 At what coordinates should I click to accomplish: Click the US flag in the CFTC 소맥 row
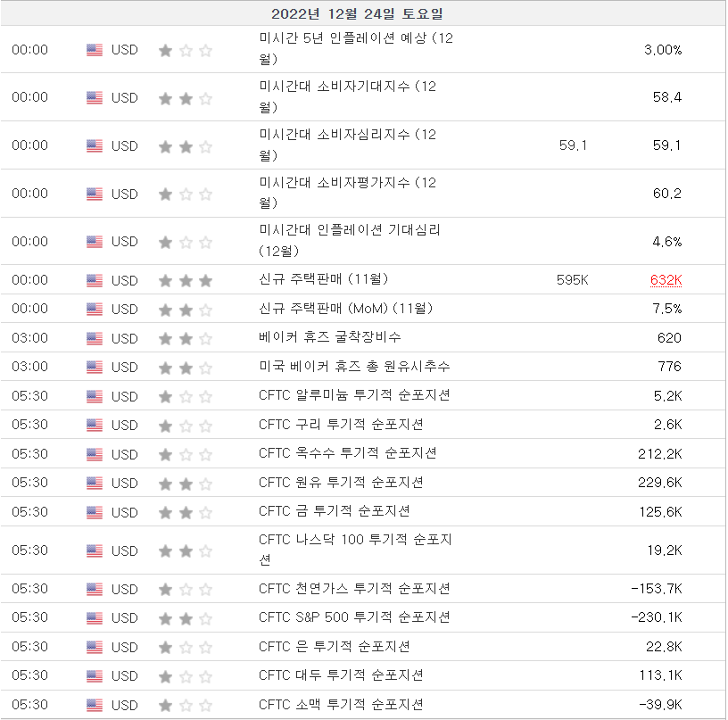click(x=95, y=705)
